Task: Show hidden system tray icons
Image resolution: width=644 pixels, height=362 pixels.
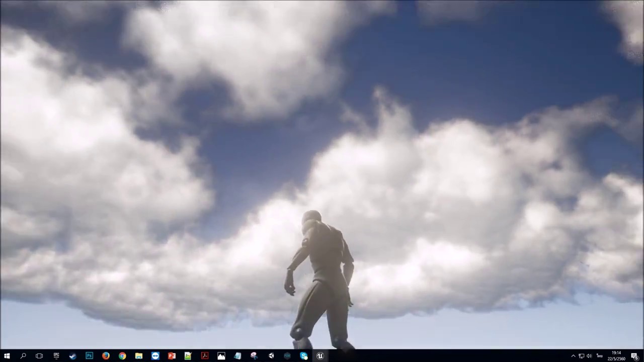Action: (573, 356)
